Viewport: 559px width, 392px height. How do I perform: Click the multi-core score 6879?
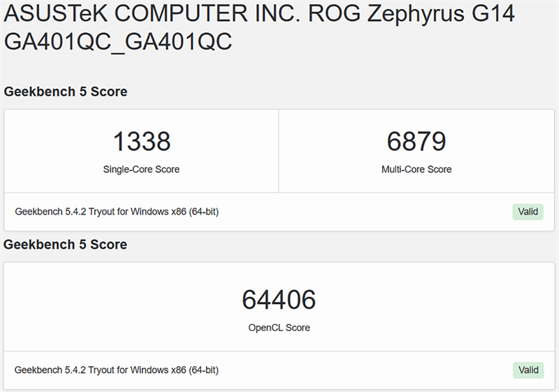tap(416, 141)
